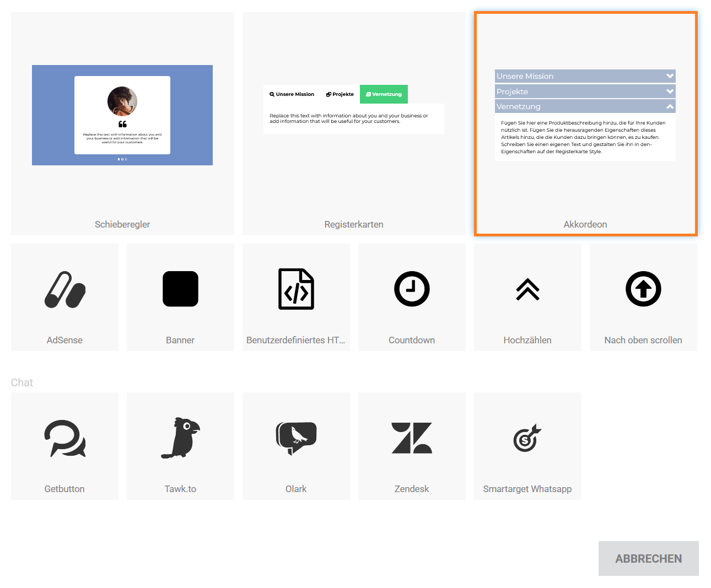Expand the Unsere Mission accordion row

pyautogui.click(x=585, y=76)
